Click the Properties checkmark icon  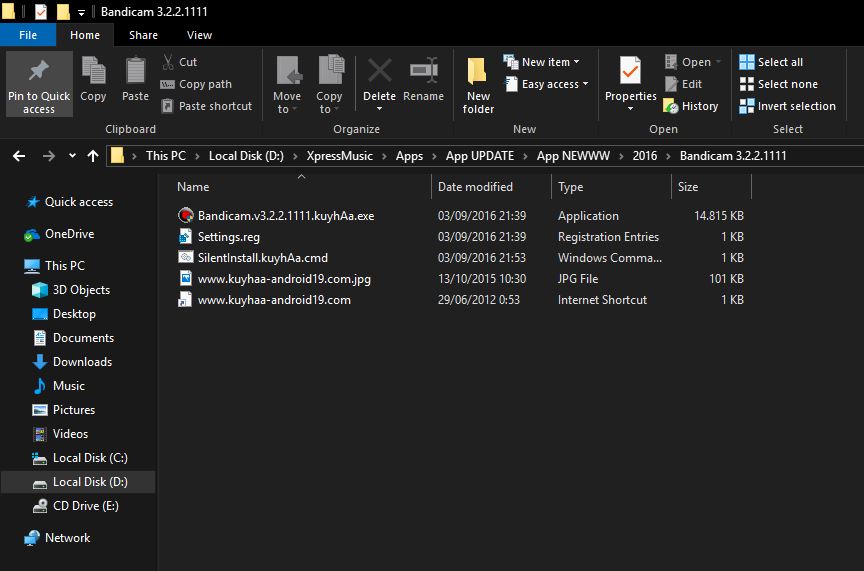(630, 71)
